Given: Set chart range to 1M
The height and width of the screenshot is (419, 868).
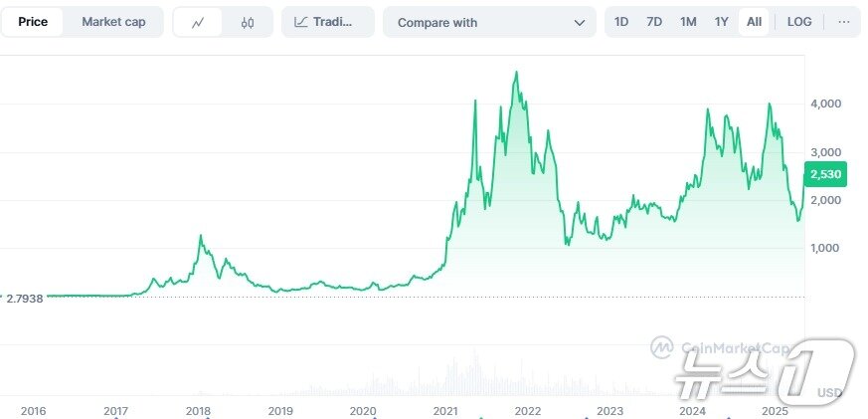Looking at the screenshot, I should [688, 22].
